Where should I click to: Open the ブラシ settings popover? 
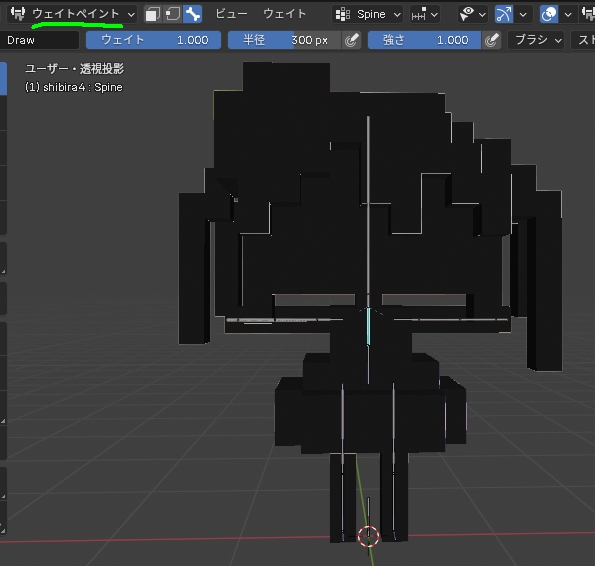click(537, 40)
